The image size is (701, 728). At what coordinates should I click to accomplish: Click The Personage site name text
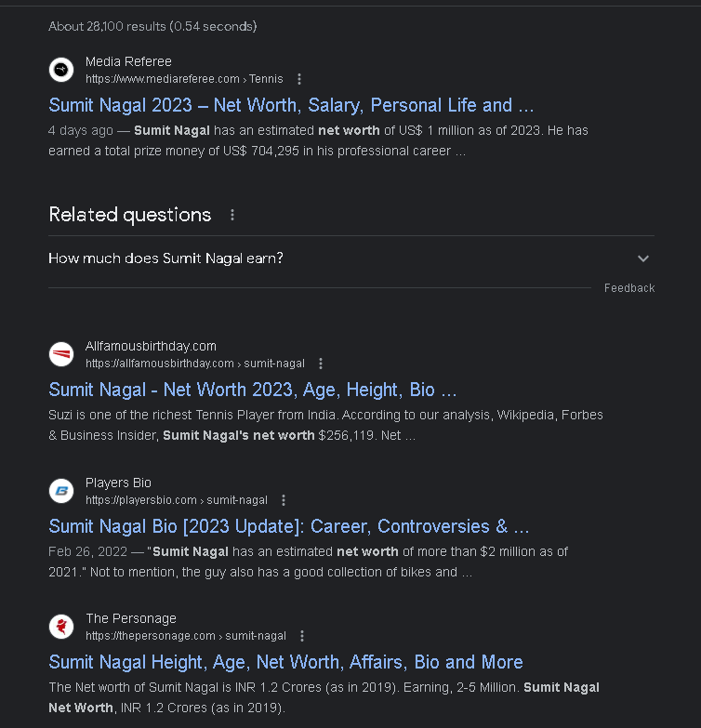point(131,618)
